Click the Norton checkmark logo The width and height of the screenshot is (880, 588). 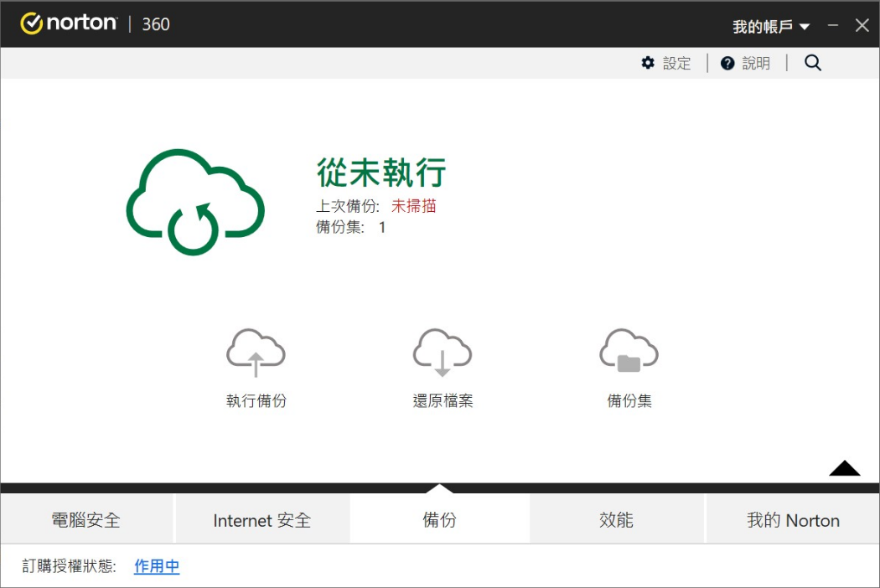[x=31, y=23]
